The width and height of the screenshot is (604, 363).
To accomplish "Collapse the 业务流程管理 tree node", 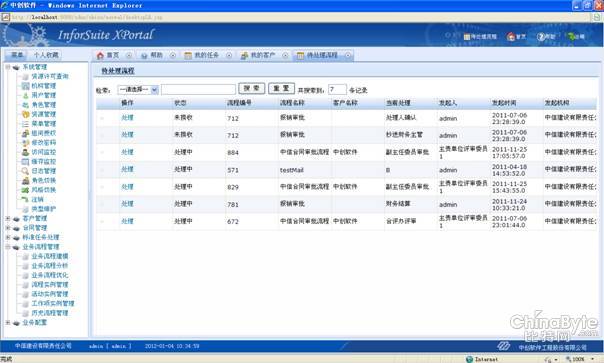I will [8, 247].
